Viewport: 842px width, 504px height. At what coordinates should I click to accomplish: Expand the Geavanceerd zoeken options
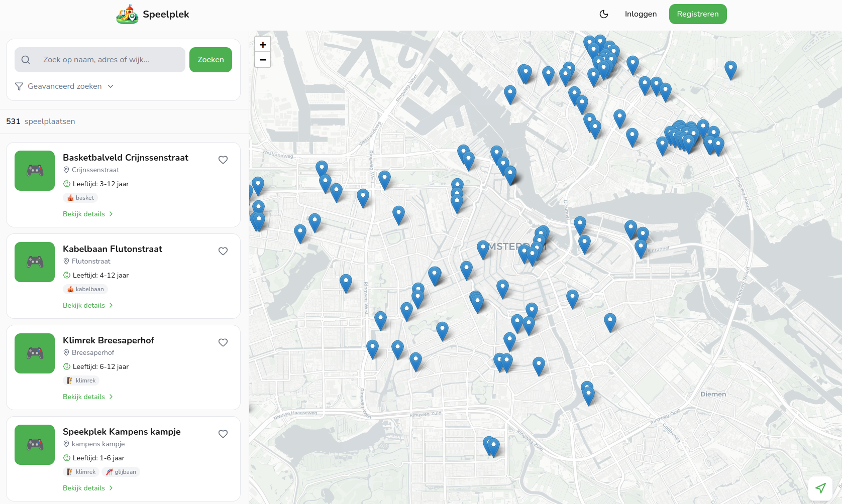64,86
